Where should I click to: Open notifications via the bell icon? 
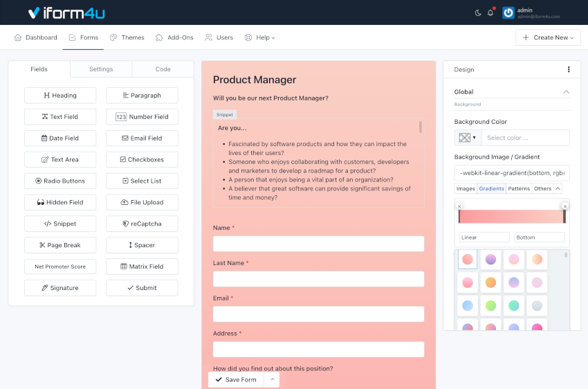[490, 12]
